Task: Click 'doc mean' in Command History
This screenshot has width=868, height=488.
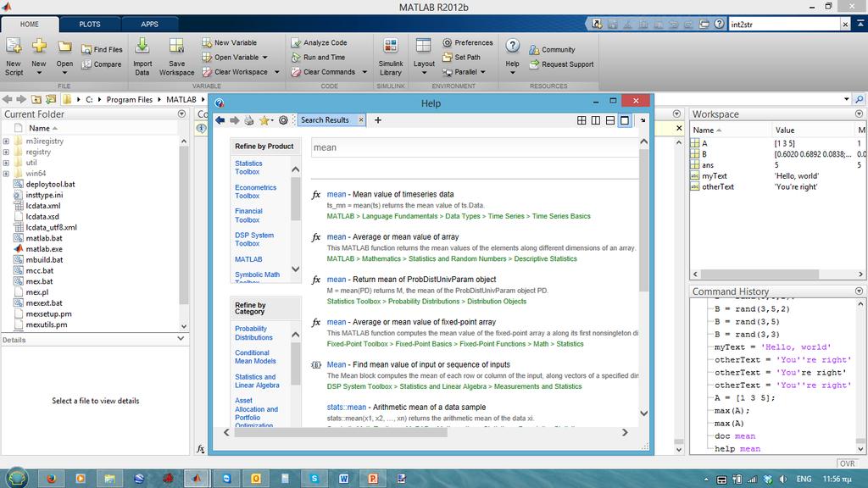Action: [x=735, y=436]
